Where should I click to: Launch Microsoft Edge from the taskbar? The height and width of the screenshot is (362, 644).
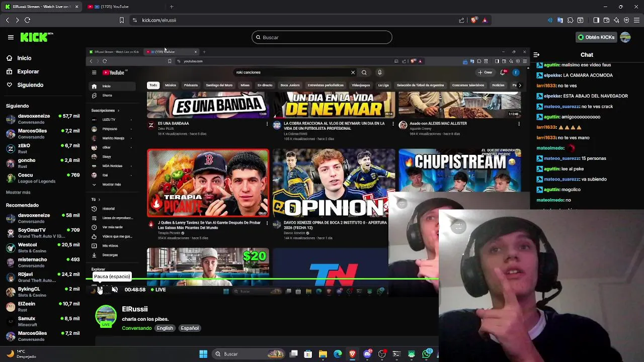tap(338, 354)
